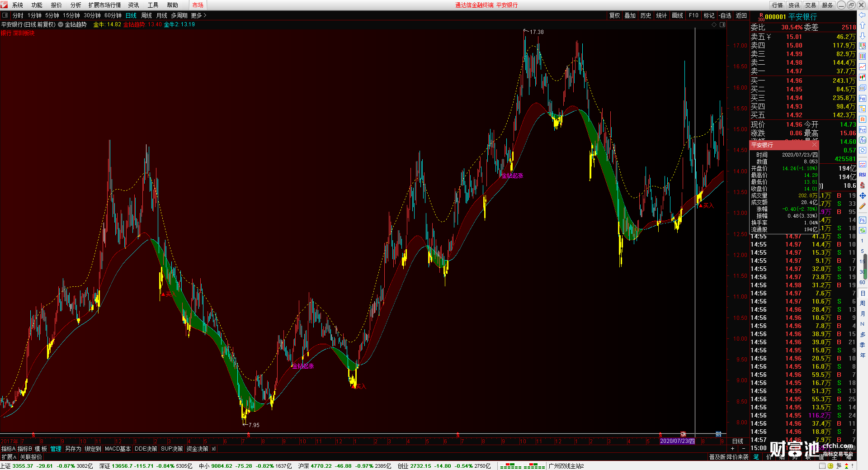Click the 历史 button
The width and height of the screenshot is (868, 470).
(x=646, y=15)
